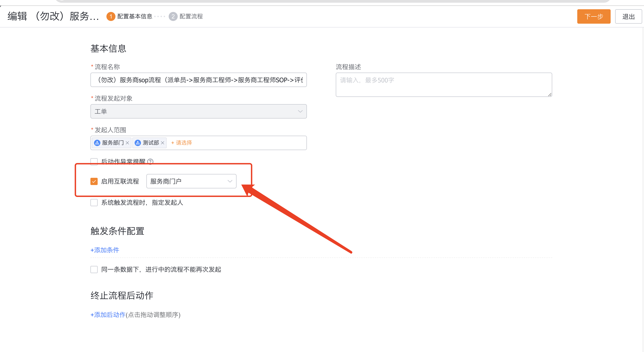This screenshot has height=352, width=644.
Task: Uncheck the 启用互联流程 checkbox
Action: pos(94,181)
